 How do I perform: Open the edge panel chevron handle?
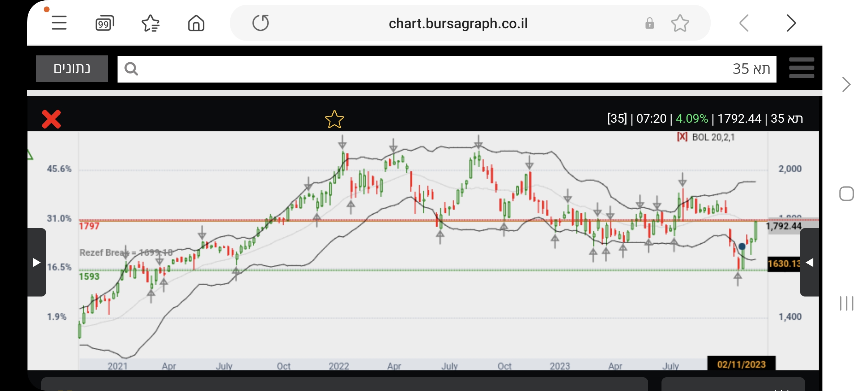pyautogui.click(x=846, y=85)
